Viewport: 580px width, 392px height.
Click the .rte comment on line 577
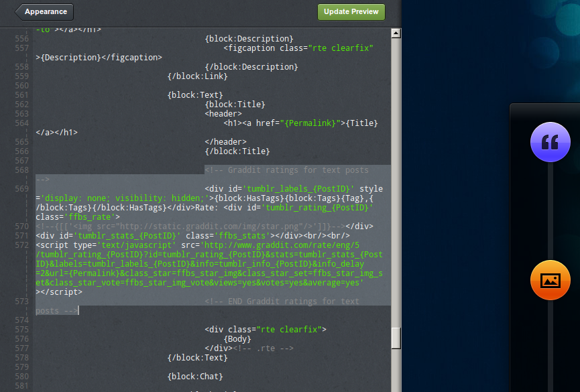[263, 348]
